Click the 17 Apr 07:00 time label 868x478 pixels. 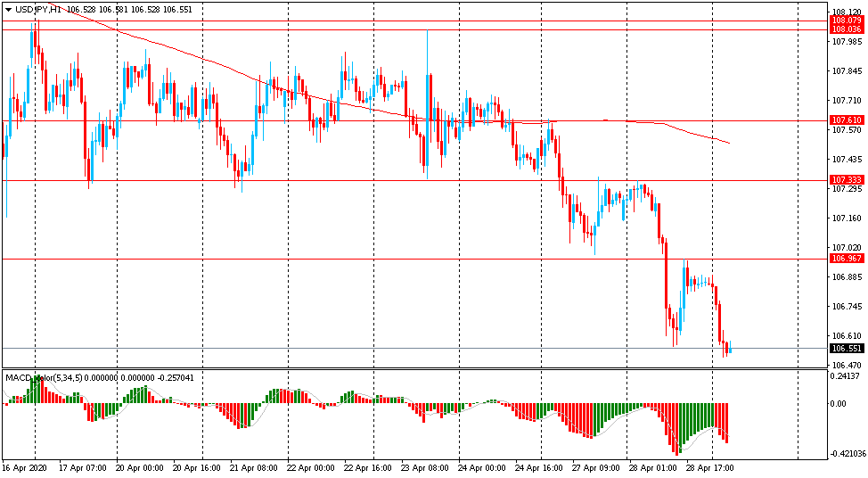pyautogui.click(x=83, y=468)
